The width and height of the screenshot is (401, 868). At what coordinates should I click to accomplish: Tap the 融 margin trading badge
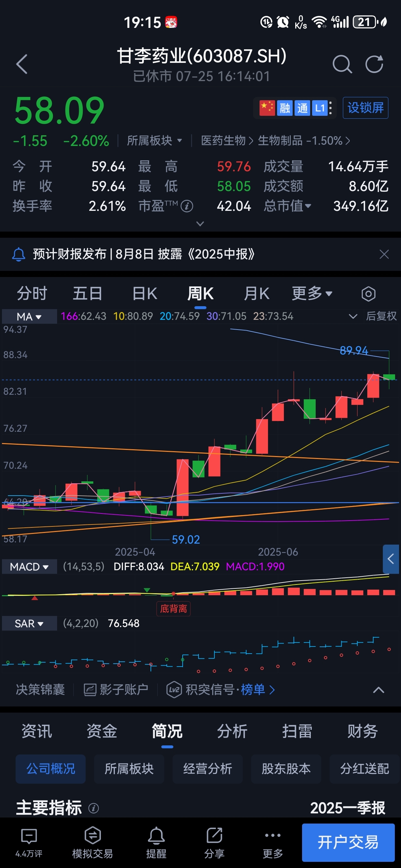click(285, 108)
